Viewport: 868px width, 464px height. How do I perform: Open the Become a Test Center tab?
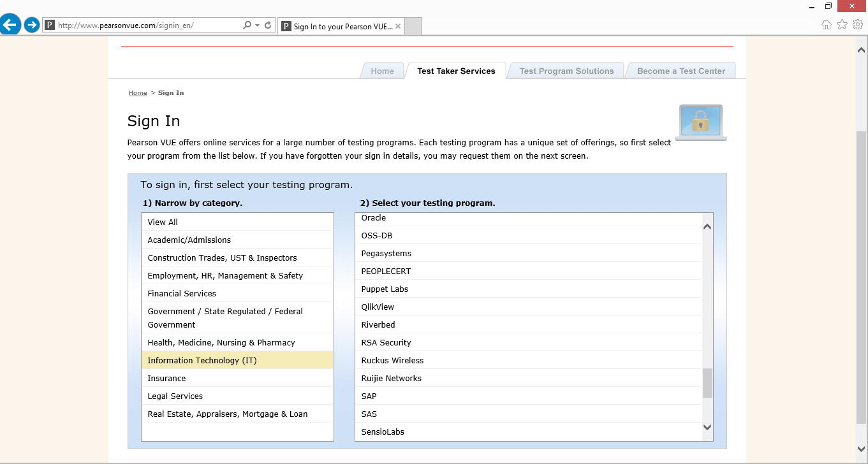pyautogui.click(x=680, y=71)
